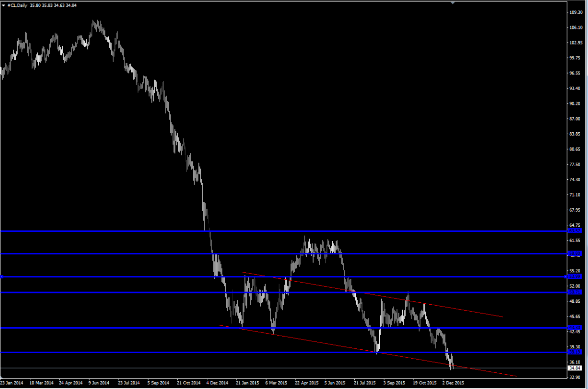Click the 38.19 support line price tag

coord(574,352)
